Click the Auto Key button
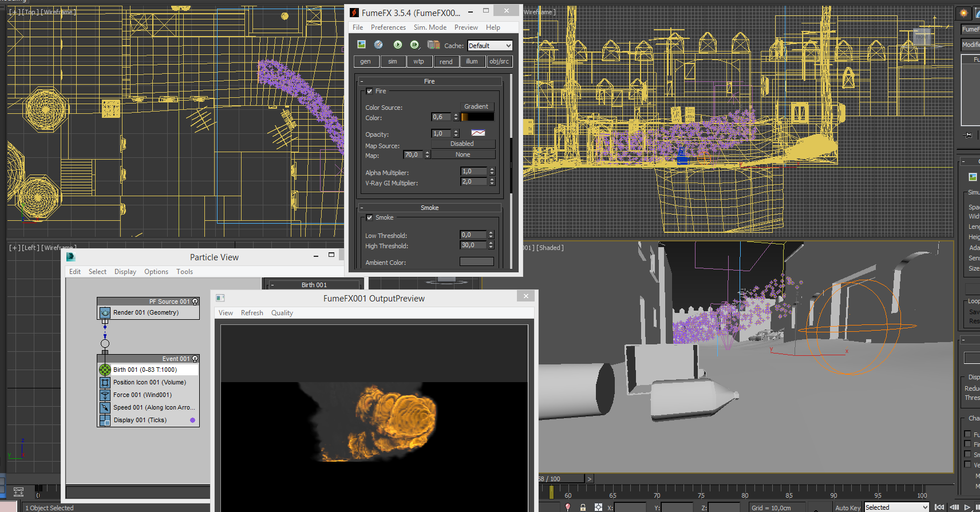980x512 pixels. [x=848, y=507]
